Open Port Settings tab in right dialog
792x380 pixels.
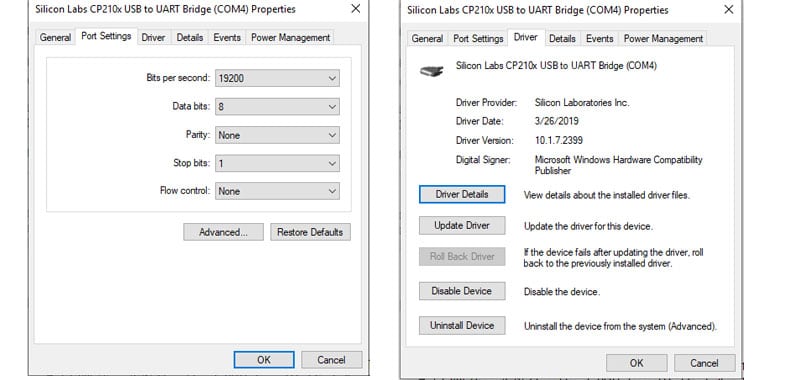click(x=478, y=38)
